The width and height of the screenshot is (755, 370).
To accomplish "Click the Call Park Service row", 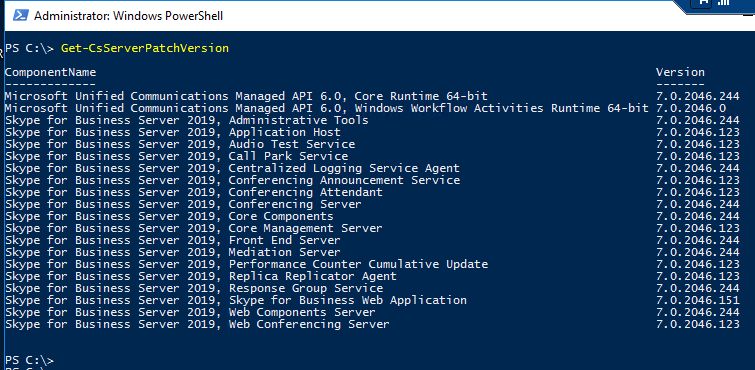I will click(372, 157).
